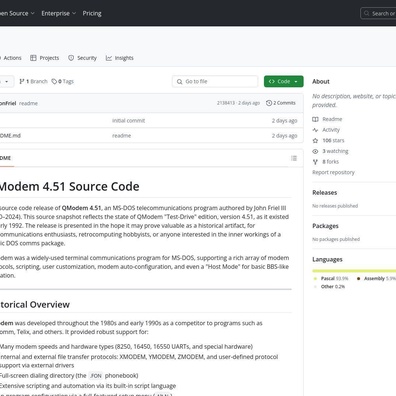Screen dimensions: 396x396
Task: Click the Report repository link
Action: click(333, 172)
